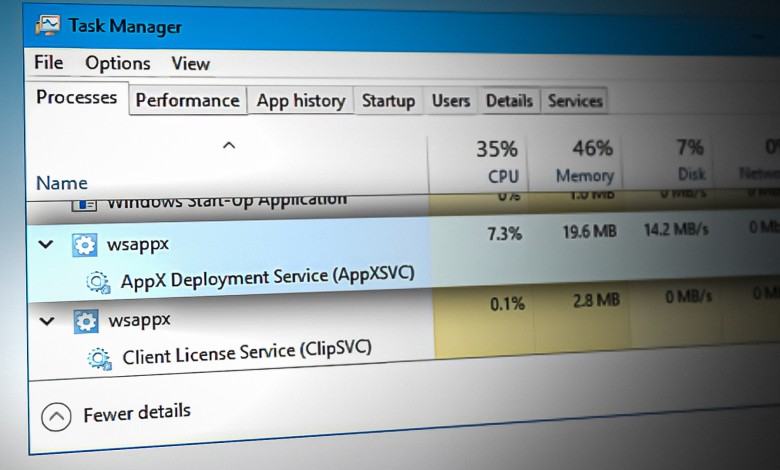Click gear icon of the lower wsappx
Viewport: 780px width, 470px height.
86,321
